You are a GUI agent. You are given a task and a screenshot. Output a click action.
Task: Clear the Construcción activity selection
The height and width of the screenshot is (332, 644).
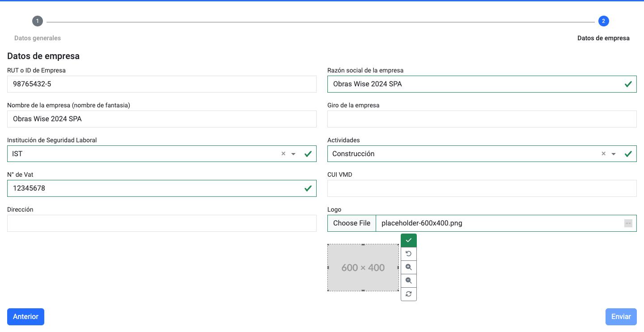[603, 153]
